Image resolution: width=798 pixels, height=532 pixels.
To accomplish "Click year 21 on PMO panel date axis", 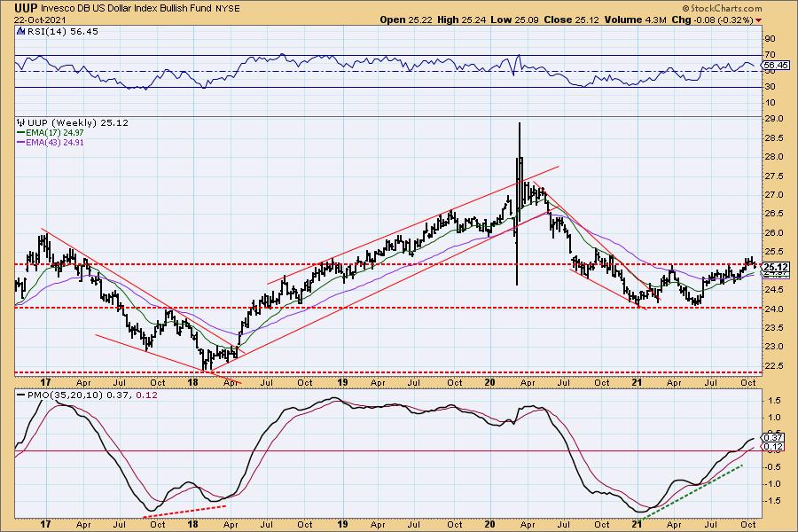I will click(x=638, y=524).
